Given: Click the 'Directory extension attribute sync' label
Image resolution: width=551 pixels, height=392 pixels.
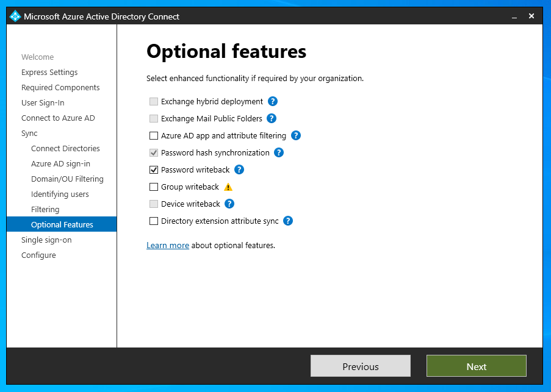Looking at the screenshot, I should (x=220, y=221).
